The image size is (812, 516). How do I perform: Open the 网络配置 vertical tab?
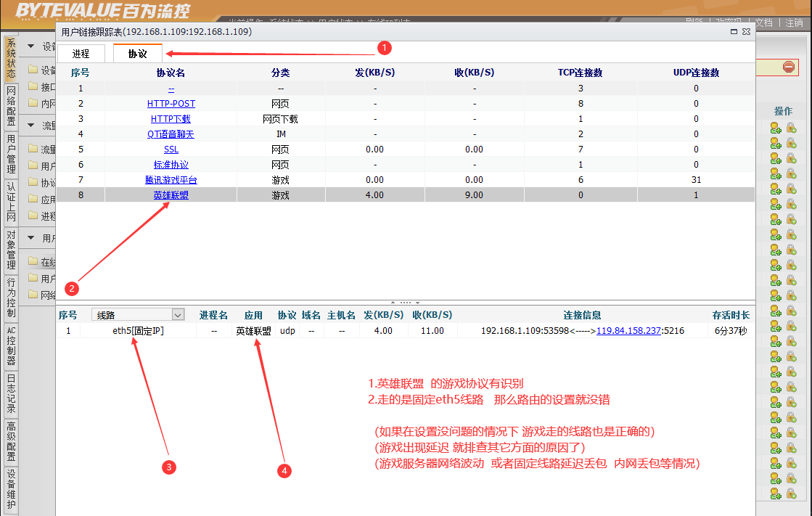(x=11, y=106)
